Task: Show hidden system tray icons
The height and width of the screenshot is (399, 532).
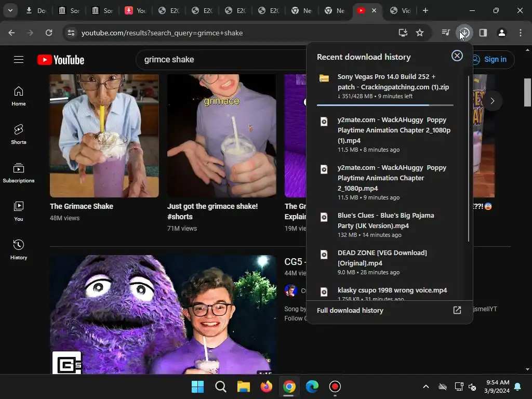Action: pyautogui.click(x=426, y=387)
